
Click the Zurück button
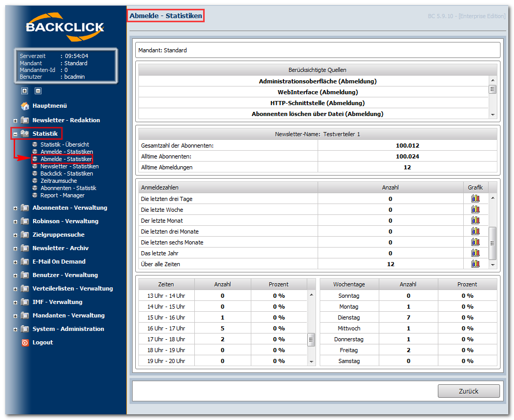468,391
